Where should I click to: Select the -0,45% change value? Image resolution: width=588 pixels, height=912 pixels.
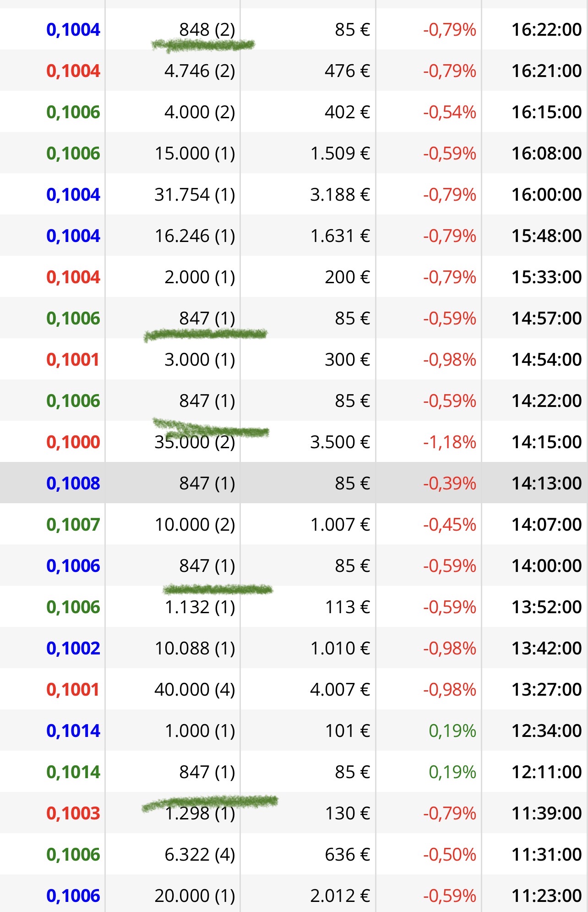(450, 525)
